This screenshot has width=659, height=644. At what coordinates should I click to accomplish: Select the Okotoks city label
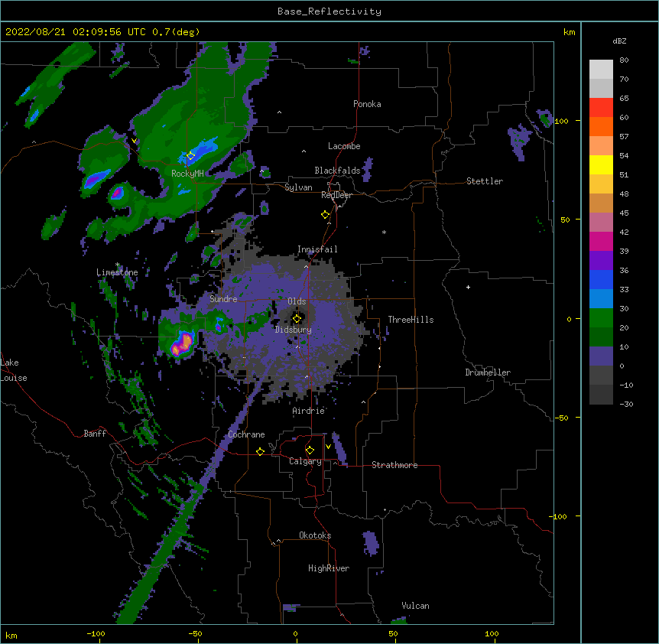coord(315,535)
